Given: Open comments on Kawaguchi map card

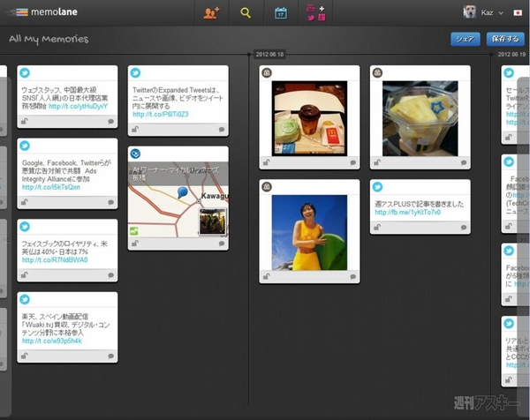Looking at the screenshot, I should (x=222, y=244).
